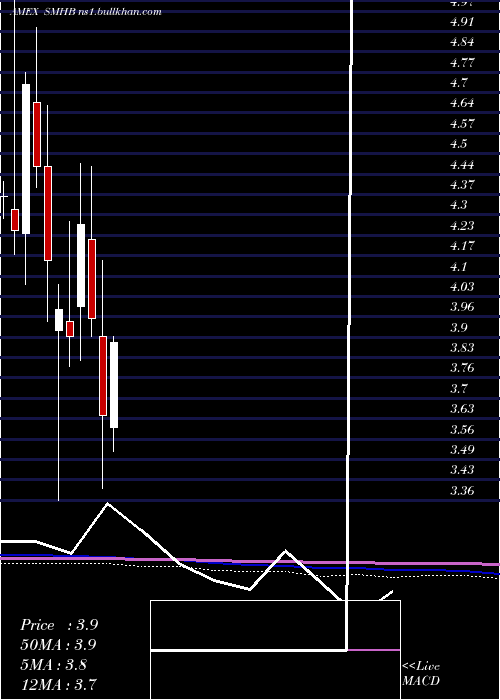This screenshot has width=500, height=700.
Task: Click the 4.57 price axis label
Action: click(x=462, y=124)
